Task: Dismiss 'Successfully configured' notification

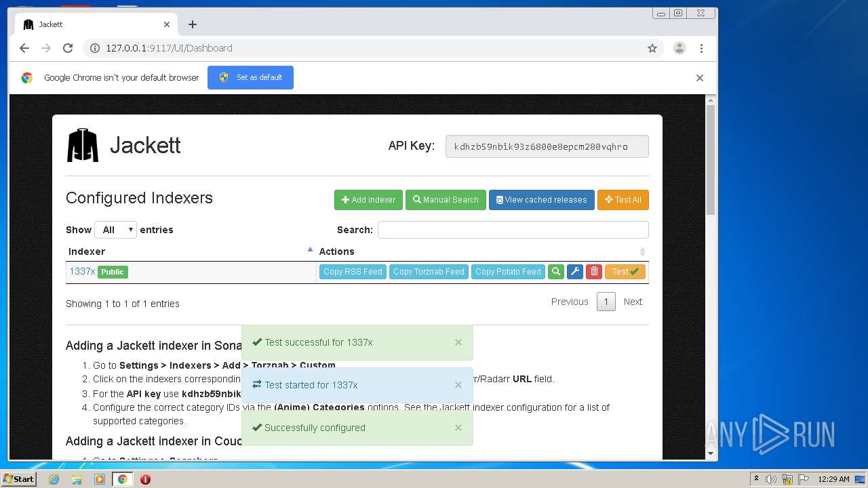Action: (x=458, y=428)
